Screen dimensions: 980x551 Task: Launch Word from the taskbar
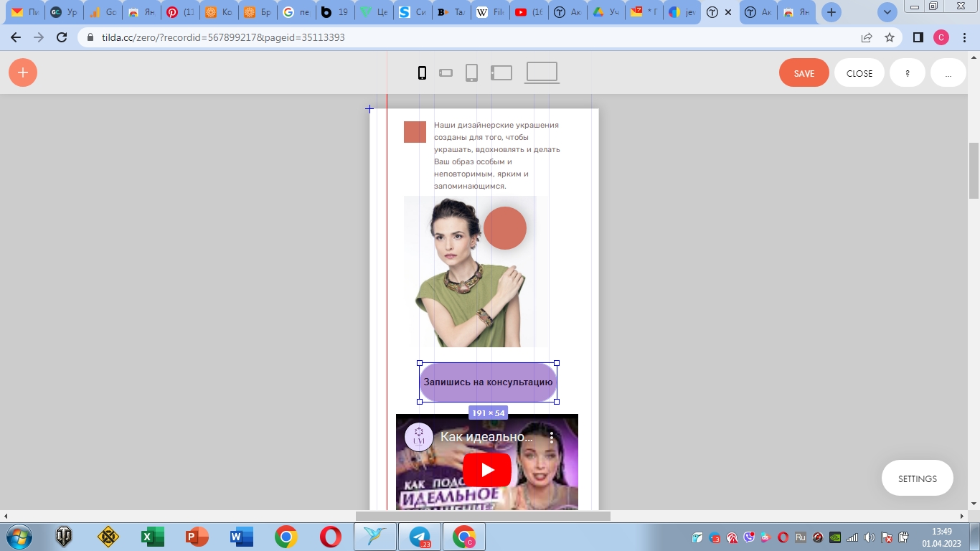coord(241,537)
